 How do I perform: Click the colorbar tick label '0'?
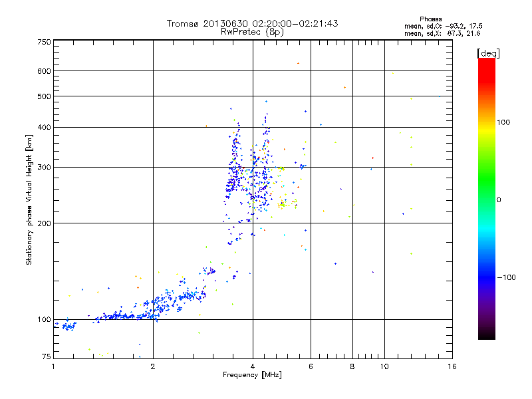click(499, 200)
